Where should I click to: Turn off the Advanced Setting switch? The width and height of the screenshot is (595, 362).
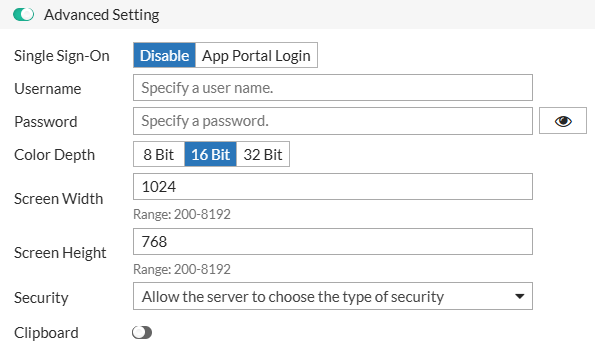click(x=24, y=15)
